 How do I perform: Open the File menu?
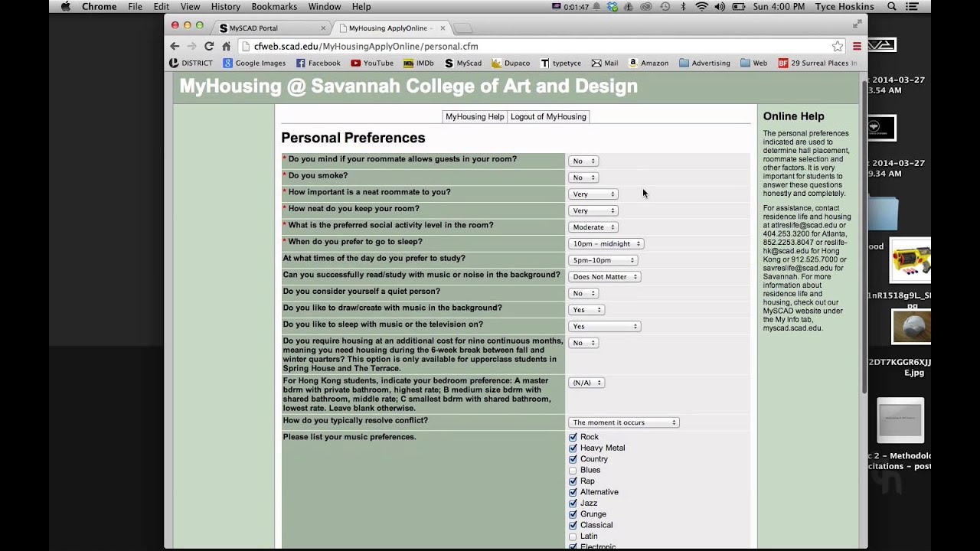tap(135, 7)
